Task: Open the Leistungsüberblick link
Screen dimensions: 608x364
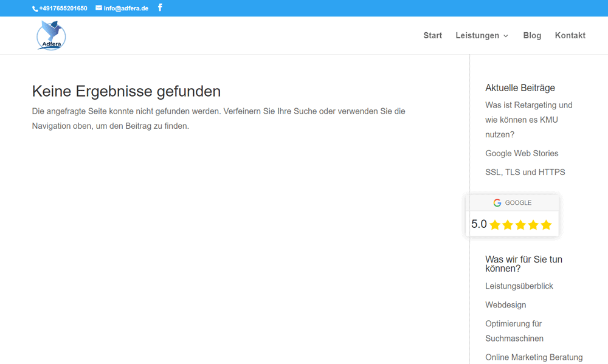Action: tap(519, 286)
